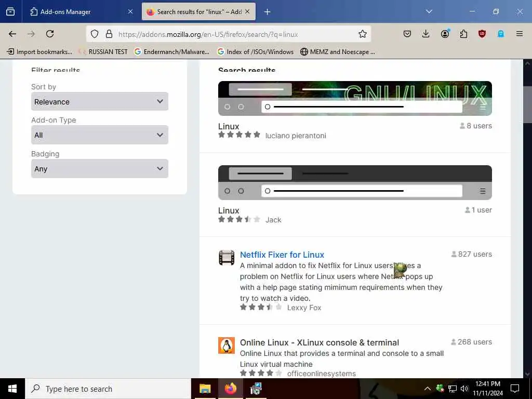The width and height of the screenshot is (532, 399).
Task: Click the 827 users text
Action: coord(475,254)
